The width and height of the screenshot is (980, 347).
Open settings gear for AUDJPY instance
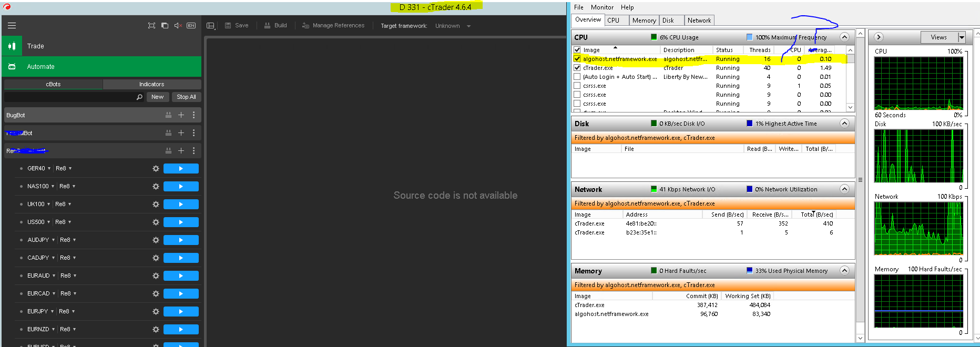pos(156,240)
